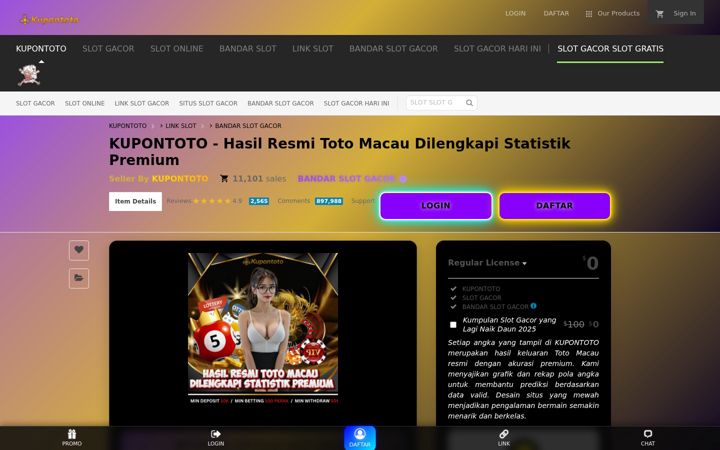This screenshot has height=450, width=720.
Task: Open SLOT ONLINE in white sub-navigation
Action: point(84,103)
